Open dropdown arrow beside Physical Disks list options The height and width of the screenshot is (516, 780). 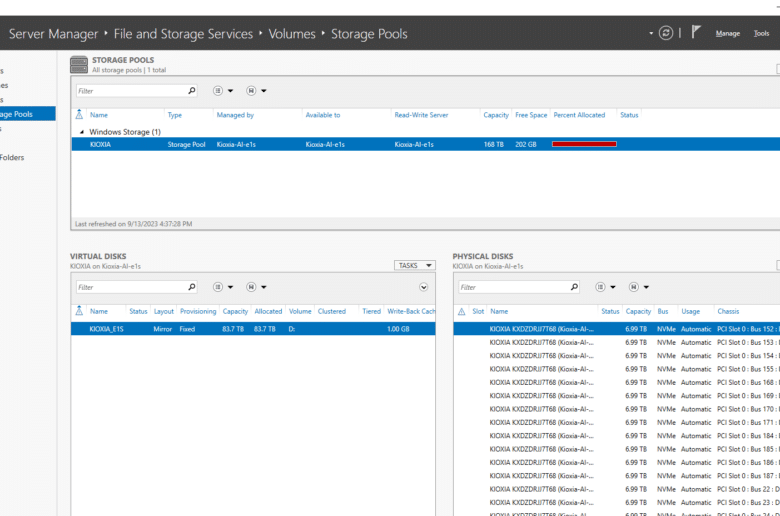[613, 288]
